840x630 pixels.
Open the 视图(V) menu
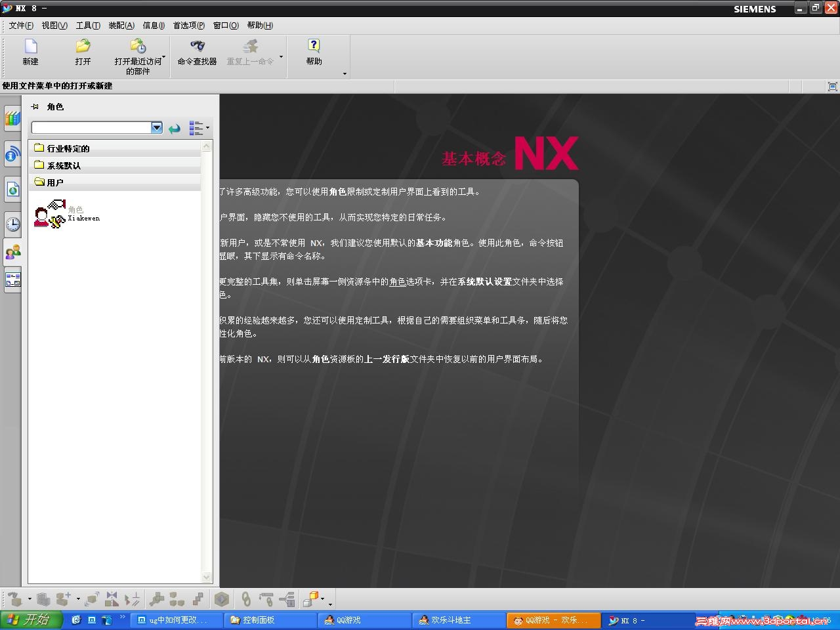coord(54,26)
